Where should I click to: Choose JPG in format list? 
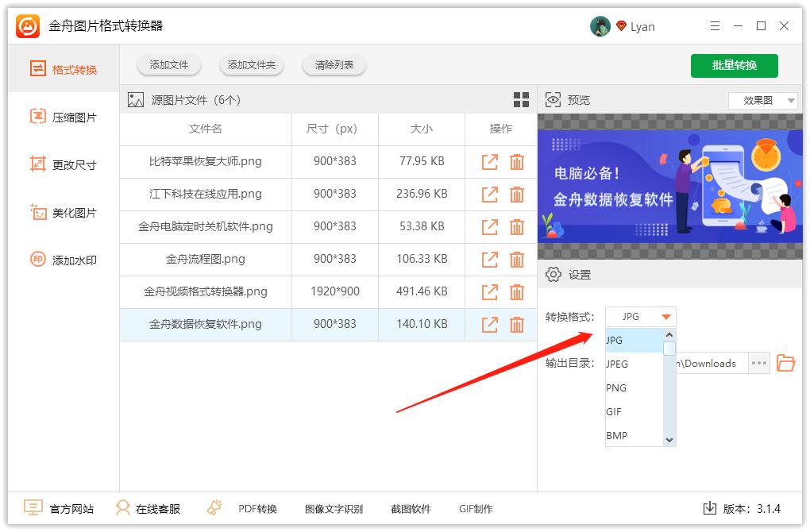pos(634,341)
